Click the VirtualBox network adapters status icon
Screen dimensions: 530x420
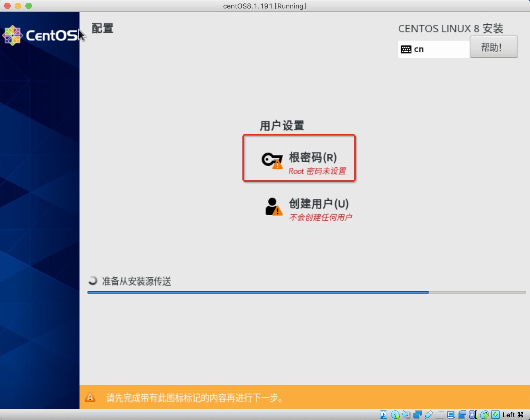(x=417, y=414)
